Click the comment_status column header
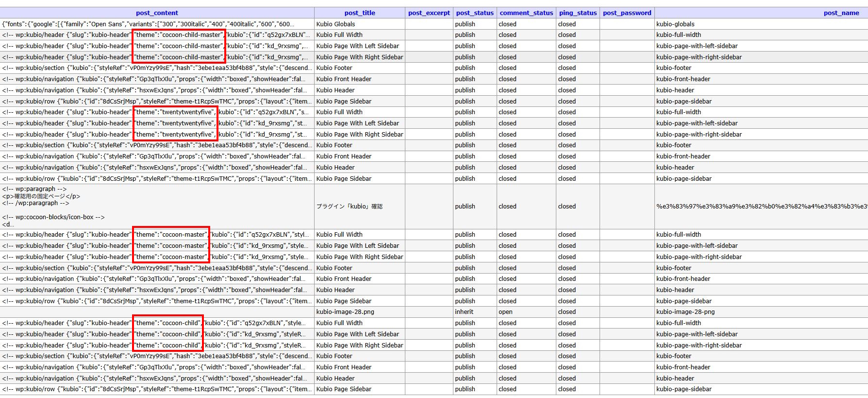Screen dimensions: 868x398 (x=526, y=13)
